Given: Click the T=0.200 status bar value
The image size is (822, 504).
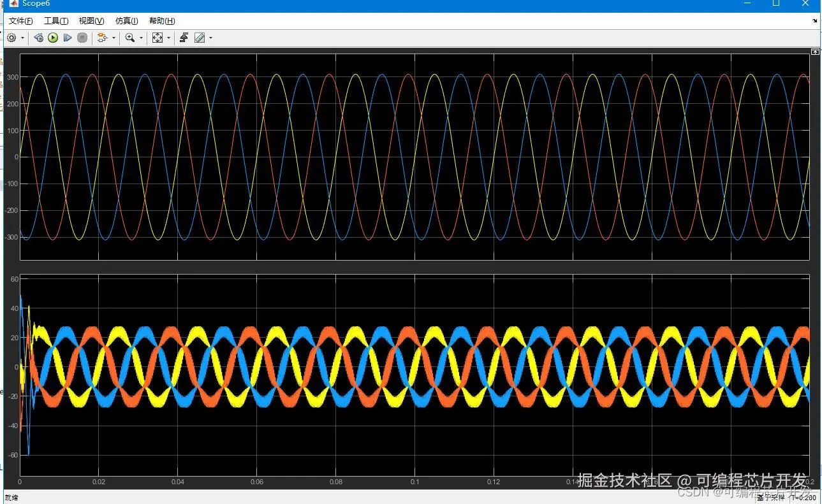Looking at the screenshot, I should [804, 497].
